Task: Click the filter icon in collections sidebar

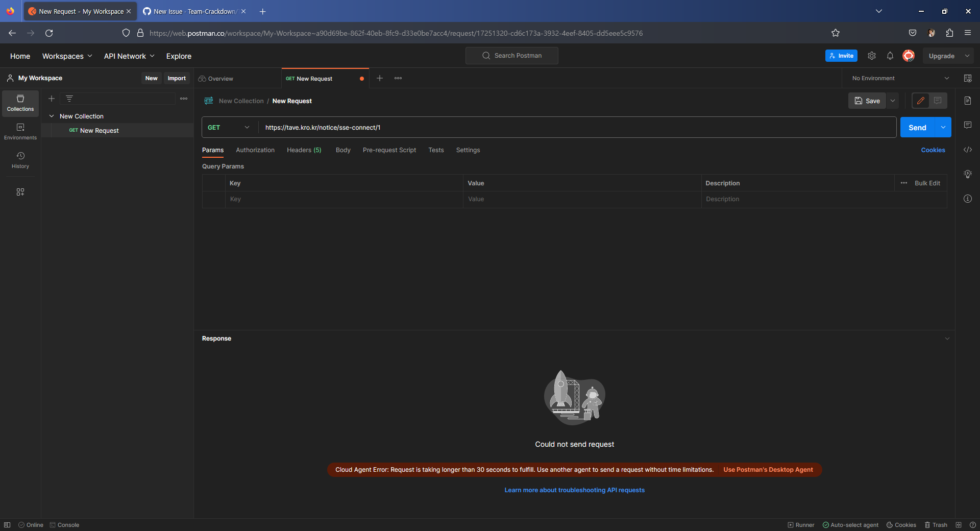Action: 69,99
